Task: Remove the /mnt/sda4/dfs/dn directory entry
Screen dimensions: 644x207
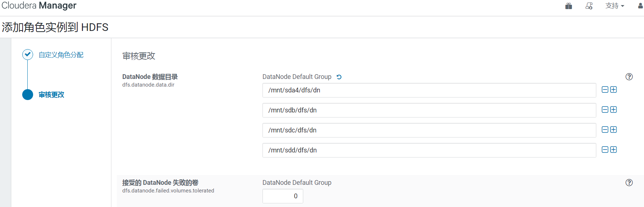Action: (605, 89)
